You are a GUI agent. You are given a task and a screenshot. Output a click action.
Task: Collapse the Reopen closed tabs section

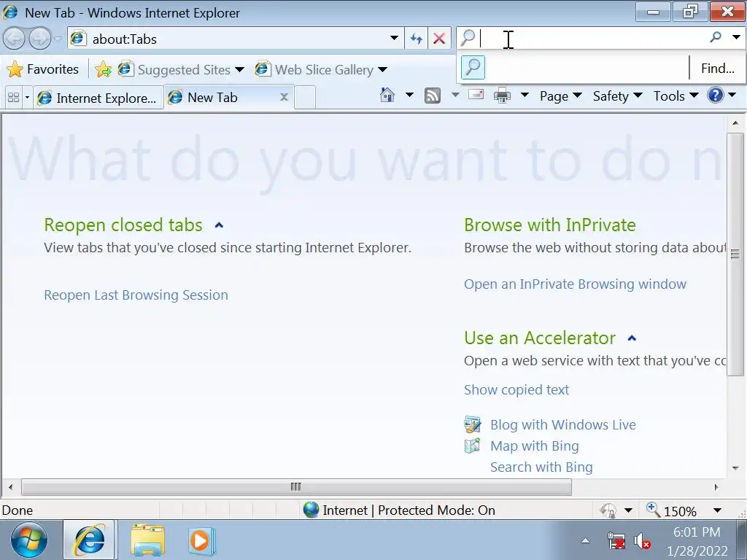(219, 225)
